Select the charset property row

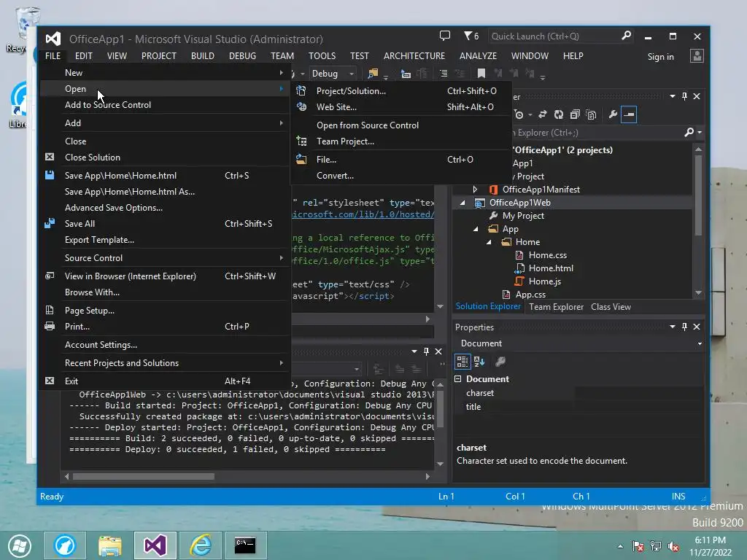pos(578,393)
